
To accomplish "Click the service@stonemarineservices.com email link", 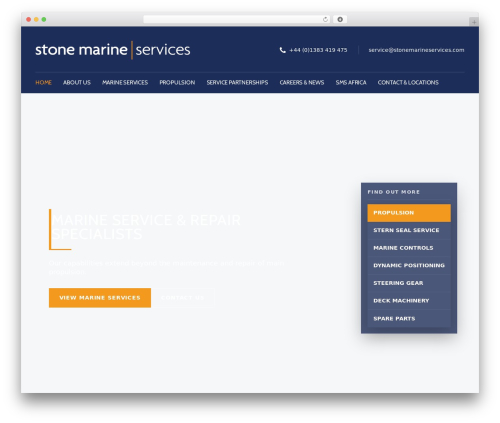I will pyautogui.click(x=416, y=50).
